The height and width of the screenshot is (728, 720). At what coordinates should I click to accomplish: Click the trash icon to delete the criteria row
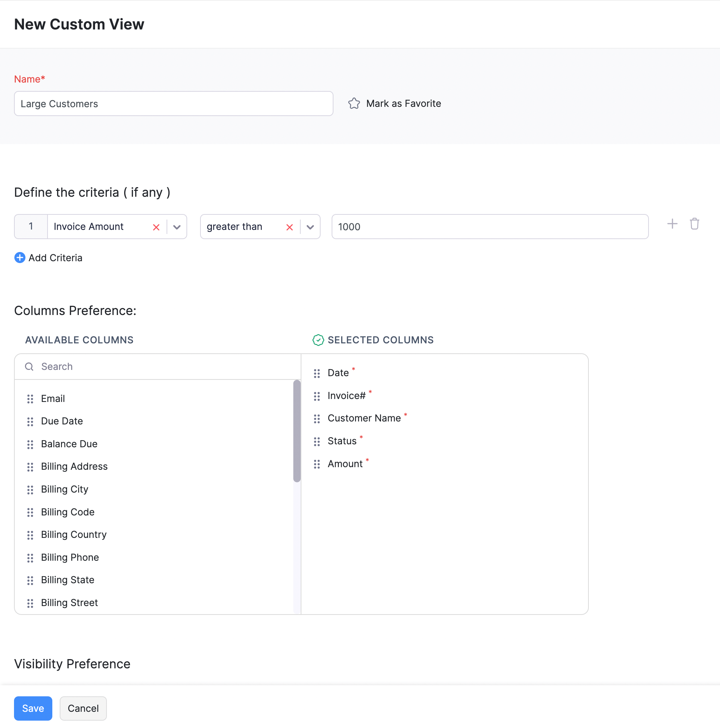[x=694, y=224]
